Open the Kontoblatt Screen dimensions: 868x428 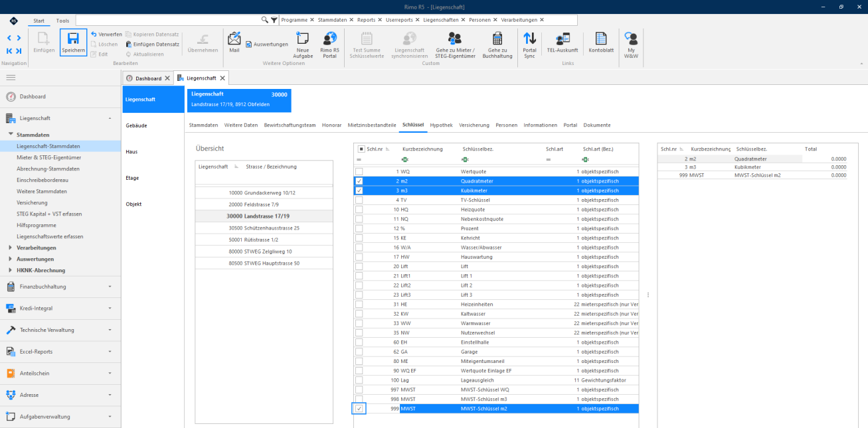tap(600, 42)
